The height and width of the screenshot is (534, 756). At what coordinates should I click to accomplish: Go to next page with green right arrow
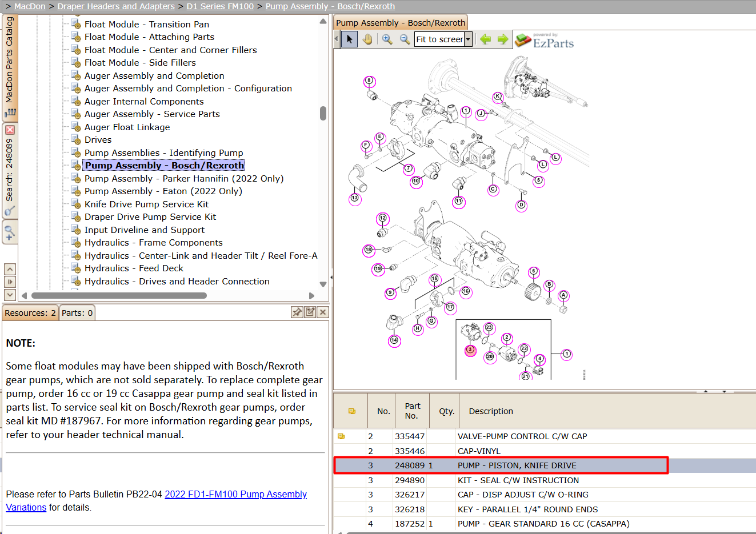click(503, 39)
